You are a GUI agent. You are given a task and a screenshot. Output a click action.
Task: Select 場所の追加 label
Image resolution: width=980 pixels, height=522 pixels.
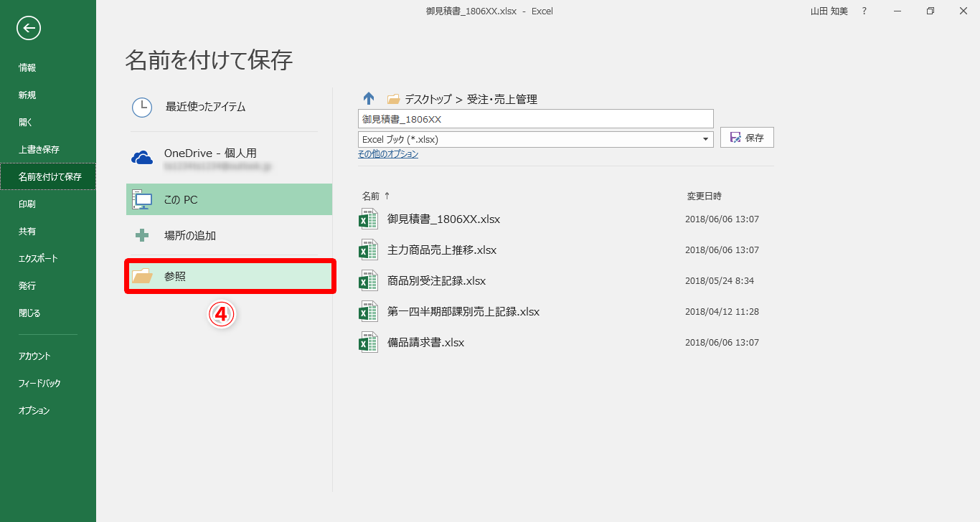[190, 235]
